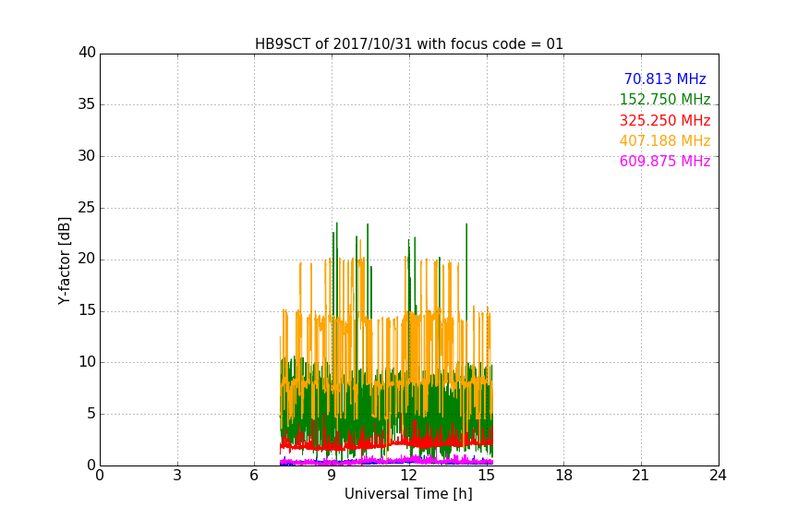The height and width of the screenshot is (532, 798).
Task: Select the 325.250 MHz legend label
Action: pyautogui.click(x=665, y=120)
